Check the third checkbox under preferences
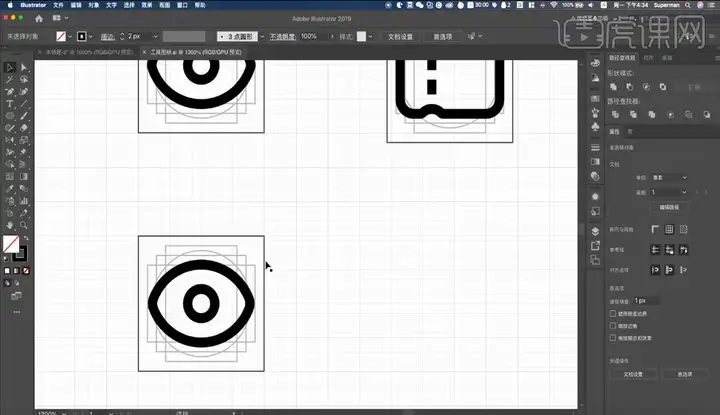720x415 pixels. [x=613, y=337]
